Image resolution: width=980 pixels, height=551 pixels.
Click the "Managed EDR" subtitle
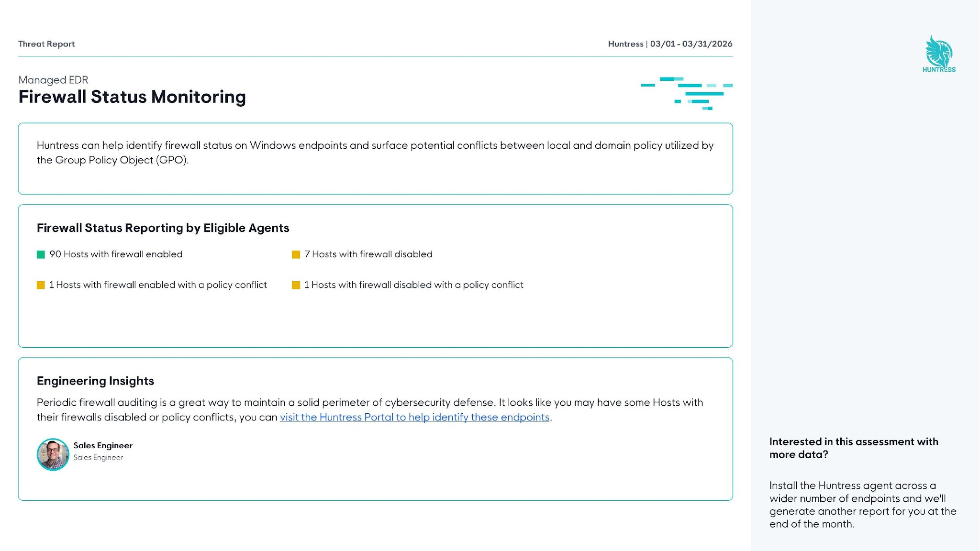click(x=53, y=80)
